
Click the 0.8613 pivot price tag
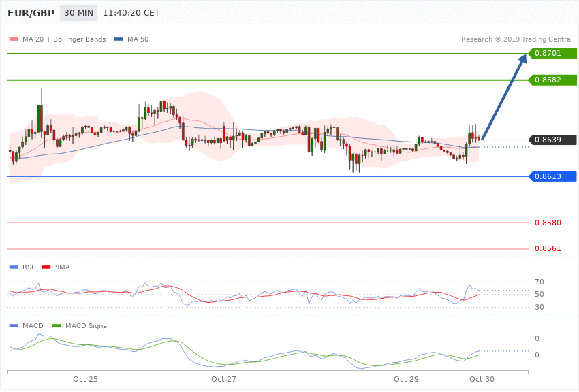tap(552, 177)
